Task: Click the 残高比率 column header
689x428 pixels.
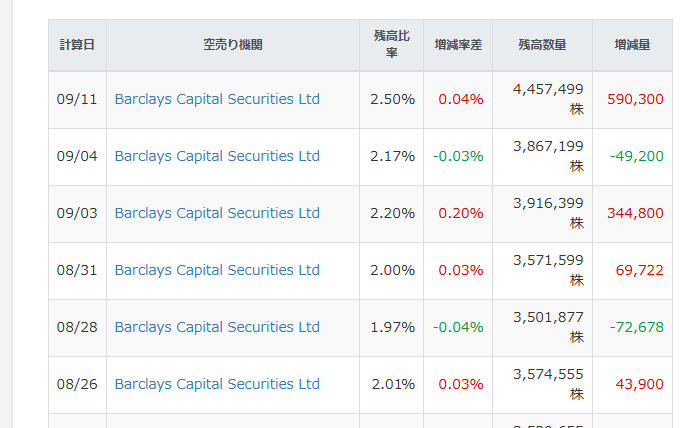Action: [x=392, y=45]
